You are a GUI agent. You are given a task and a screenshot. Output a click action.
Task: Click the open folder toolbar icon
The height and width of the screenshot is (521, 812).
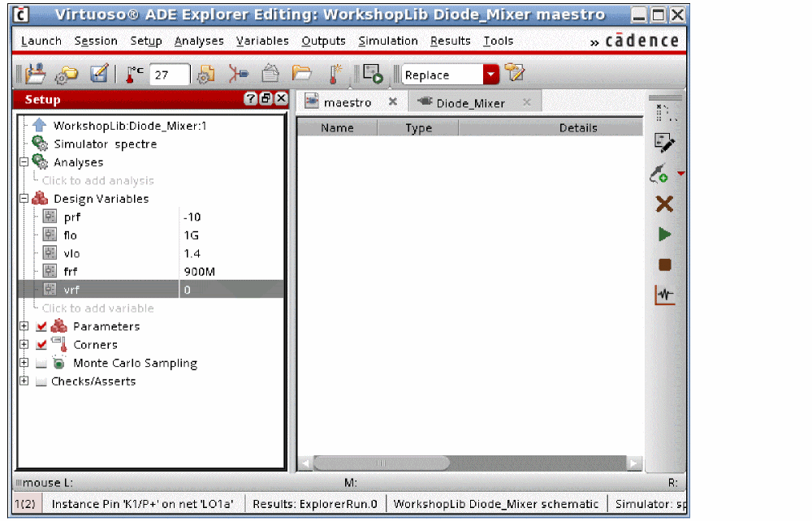pos(301,74)
